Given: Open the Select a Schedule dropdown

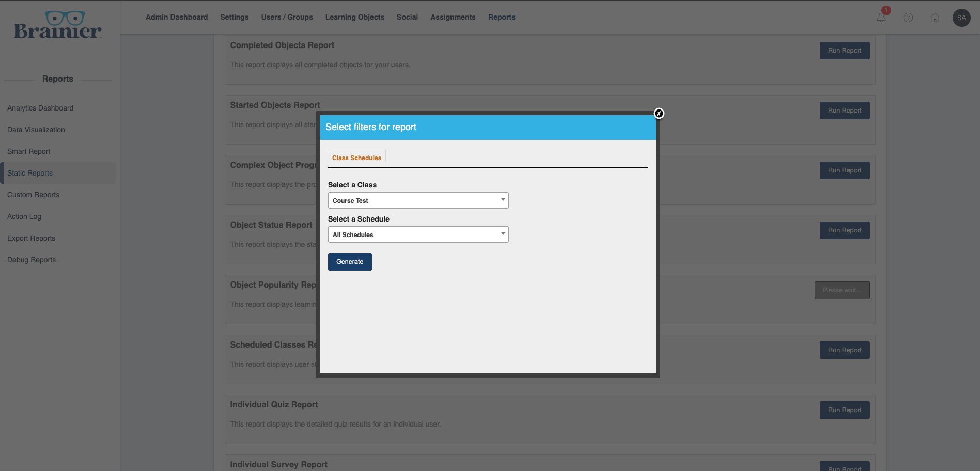Looking at the screenshot, I should (418, 234).
